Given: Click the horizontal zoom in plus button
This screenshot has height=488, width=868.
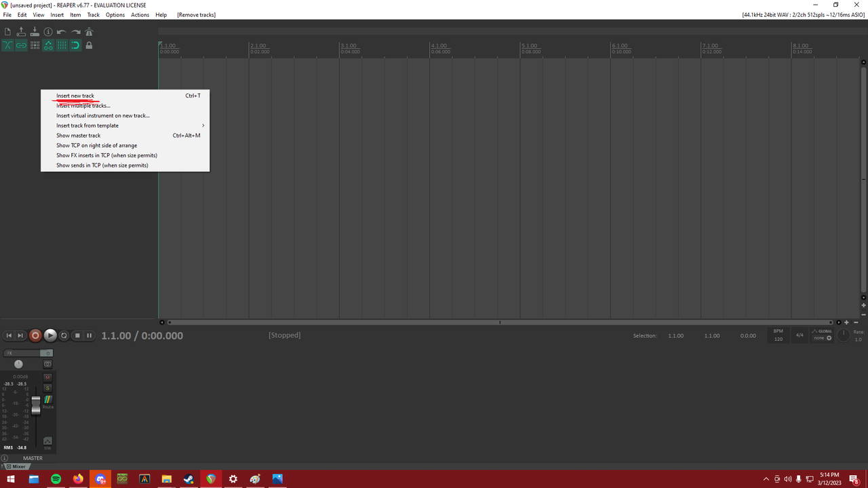Looking at the screenshot, I should pos(846,323).
